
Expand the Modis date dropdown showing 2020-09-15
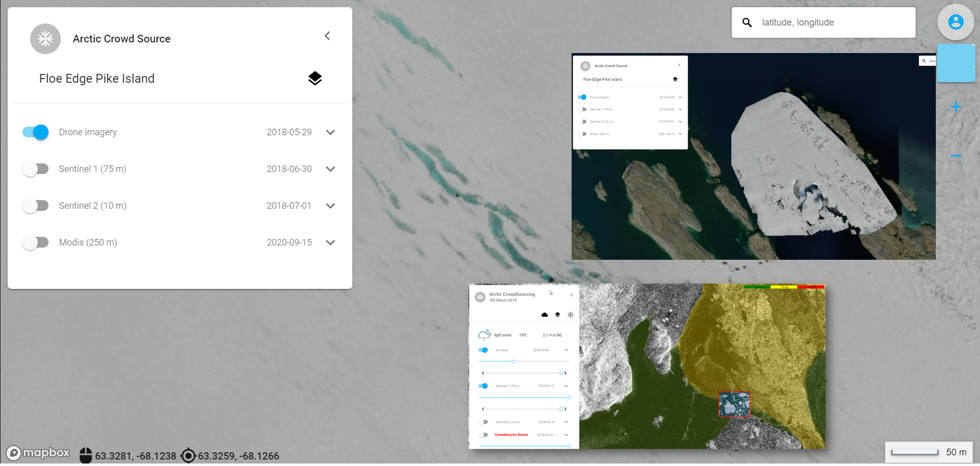click(330, 242)
